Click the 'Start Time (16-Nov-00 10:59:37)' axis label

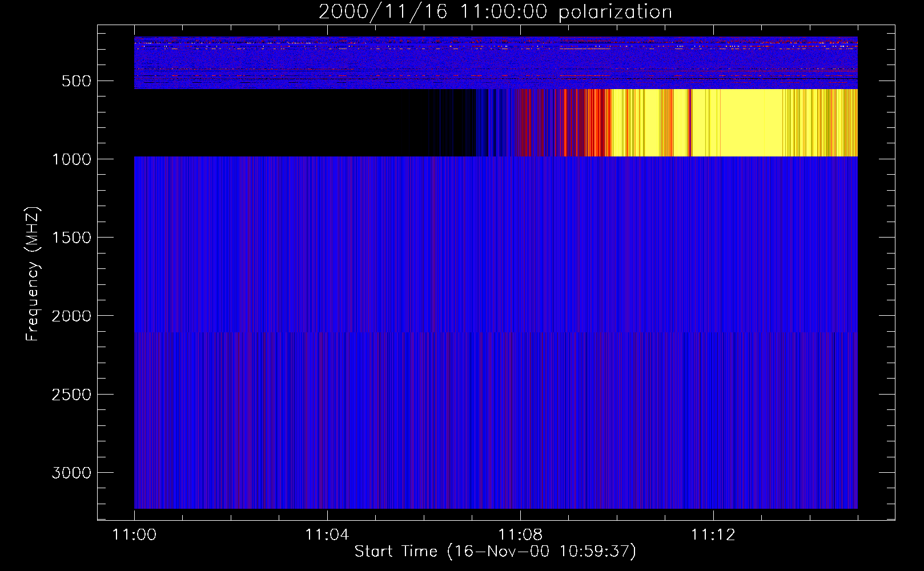coord(495,552)
